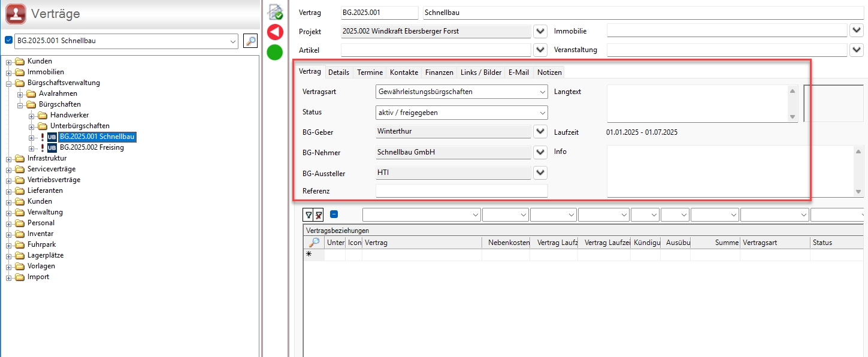The width and height of the screenshot is (868, 357).
Task: Open the Veranstaltung dropdown arrow
Action: 857,50
